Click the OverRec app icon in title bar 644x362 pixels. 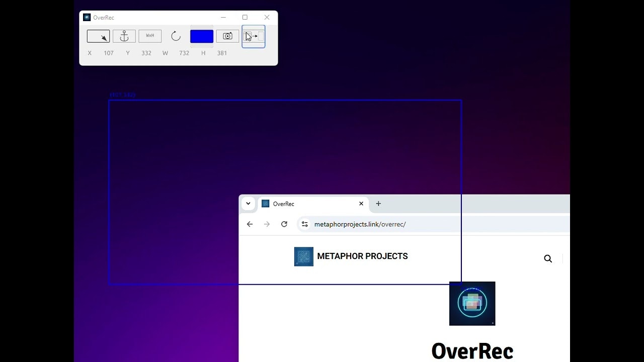pyautogui.click(x=87, y=18)
